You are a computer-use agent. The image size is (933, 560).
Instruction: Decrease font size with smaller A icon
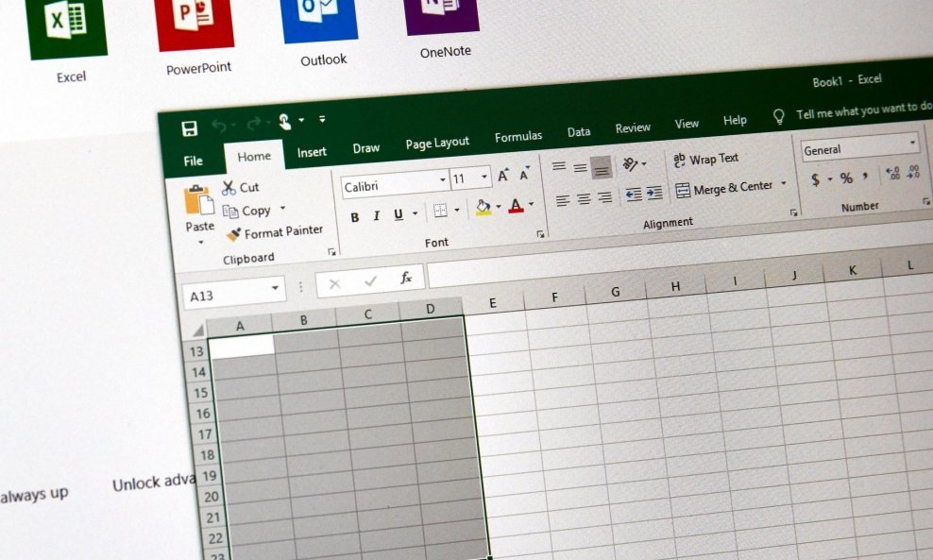pos(524,175)
